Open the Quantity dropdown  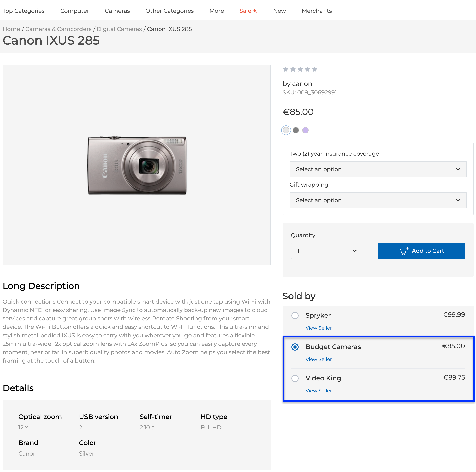[327, 251]
